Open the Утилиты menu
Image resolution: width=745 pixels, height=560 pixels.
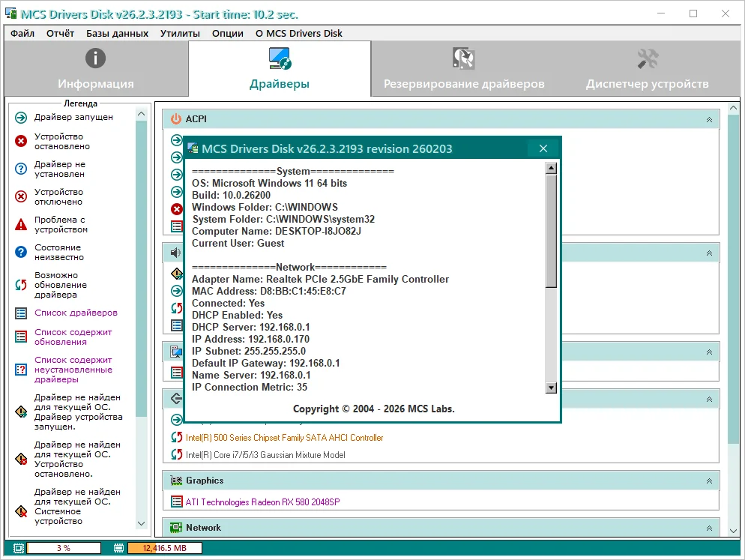click(x=180, y=33)
